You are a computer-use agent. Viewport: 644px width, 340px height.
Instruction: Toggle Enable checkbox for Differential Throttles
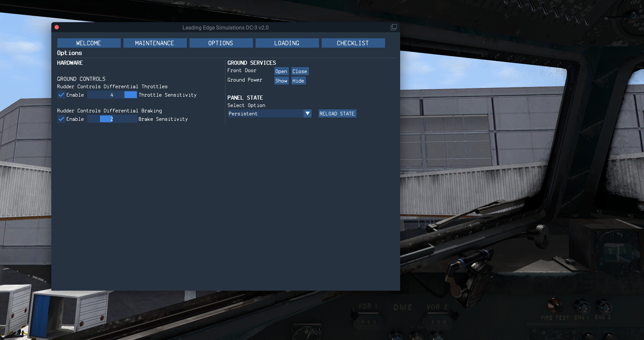(x=61, y=95)
